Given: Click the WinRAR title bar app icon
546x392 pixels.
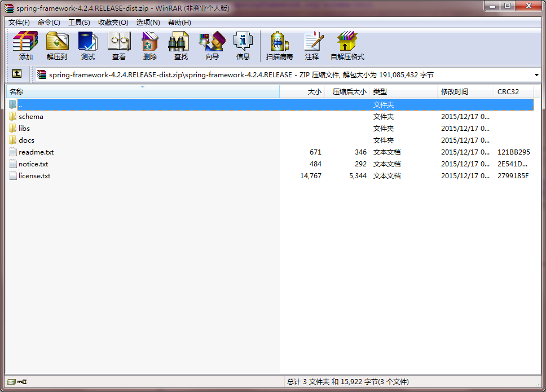Looking at the screenshot, I should (x=9, y=8).
